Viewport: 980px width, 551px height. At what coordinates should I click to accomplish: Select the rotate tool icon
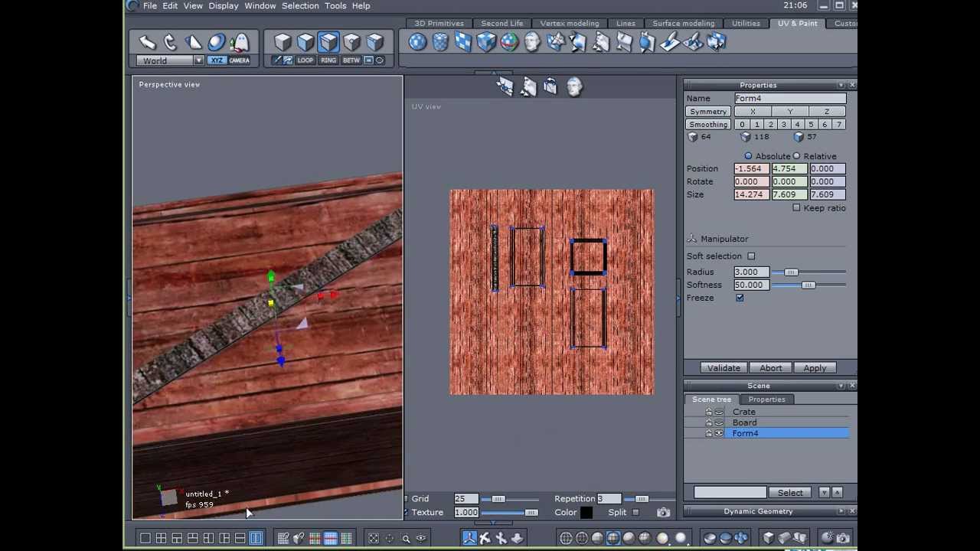click(x=170, y=42)
